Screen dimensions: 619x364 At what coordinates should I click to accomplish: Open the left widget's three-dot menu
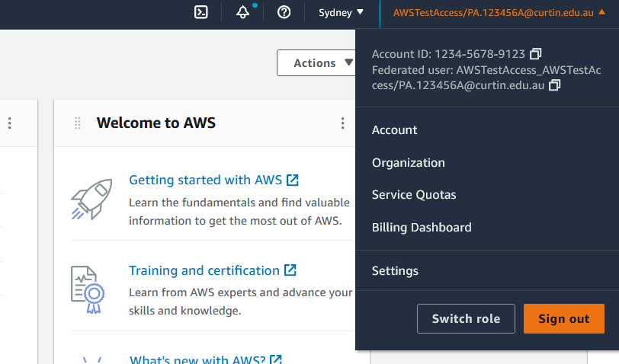point(10,123)
